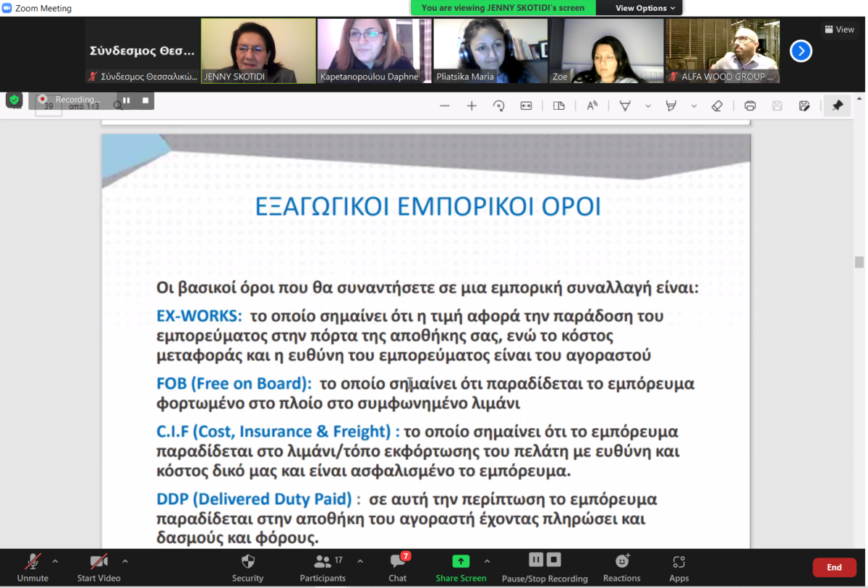
Task: Open Zoom Apps
Action: point(678,568)
